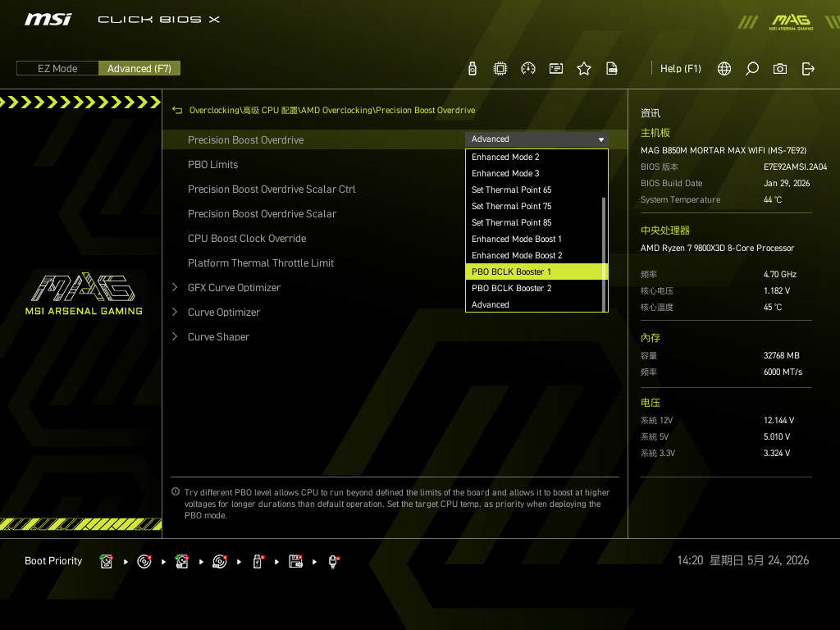Expand the GFX Curve Optimizer submenu
Viewport: 840px width, 630px height.
coord(176,288)
